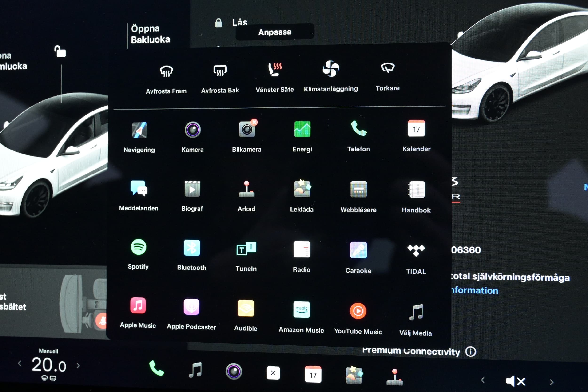Screen dimensions: 588x392
Task: Show Premium Connectivity info icon
Action: [471, 352]
